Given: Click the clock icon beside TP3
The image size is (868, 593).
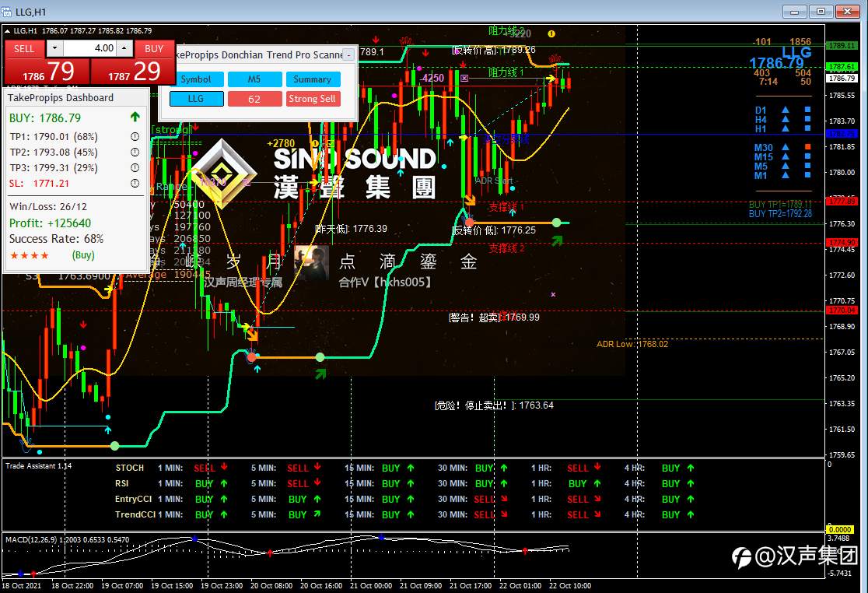Looking at the screenshot, I should (x=135, y=167).
